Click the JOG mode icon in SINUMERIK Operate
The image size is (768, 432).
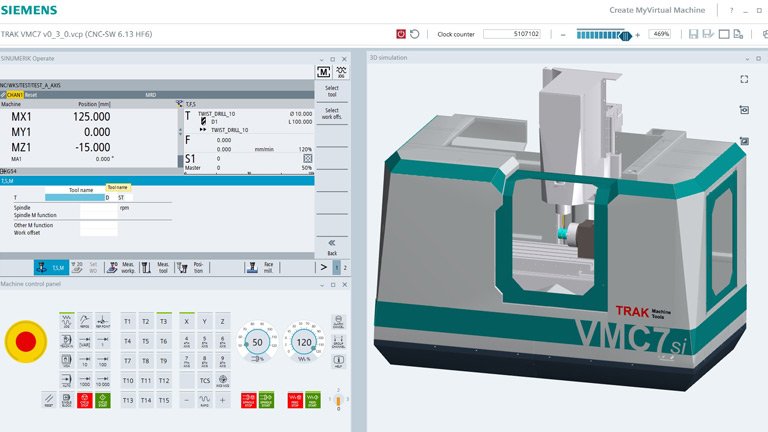click(341, 72)
